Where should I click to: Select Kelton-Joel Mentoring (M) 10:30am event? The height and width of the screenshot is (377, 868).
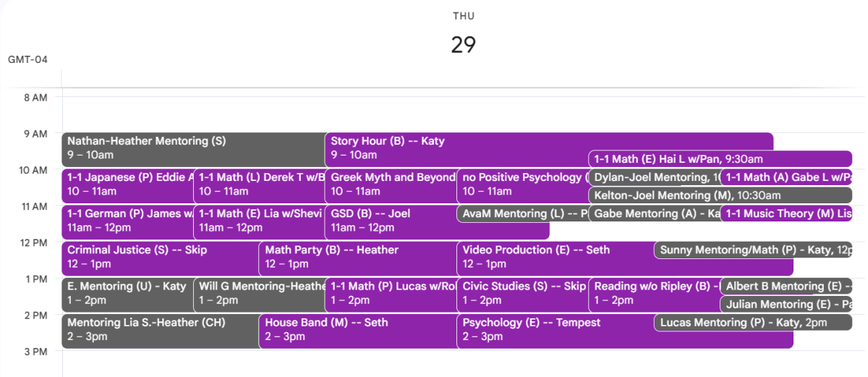click(x=720, y=195)
